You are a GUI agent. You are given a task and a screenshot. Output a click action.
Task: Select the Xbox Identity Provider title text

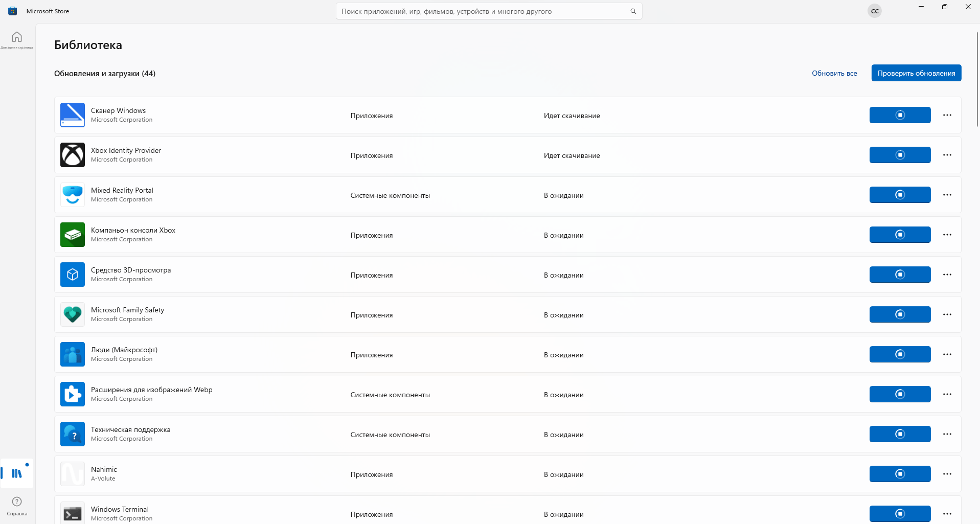[x=126, y=150]
